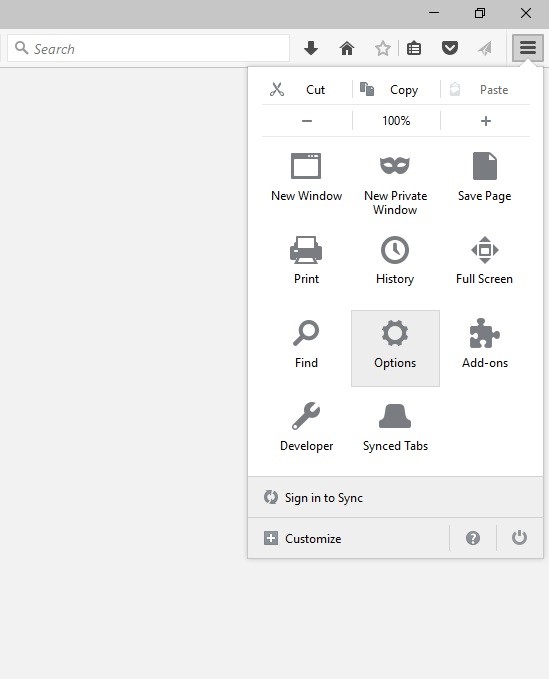Open a New Private Window
The height and width of the screenshot is (679, 549).
click(395, 184)
